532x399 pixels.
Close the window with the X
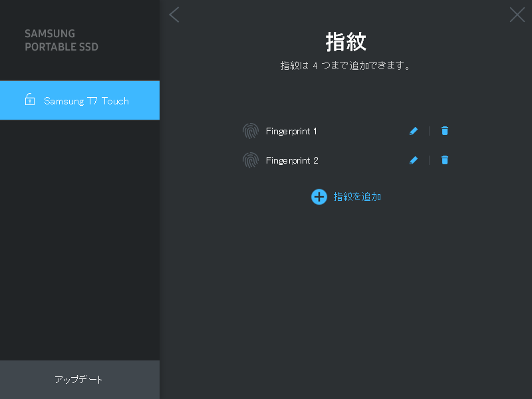pos(517,15)
